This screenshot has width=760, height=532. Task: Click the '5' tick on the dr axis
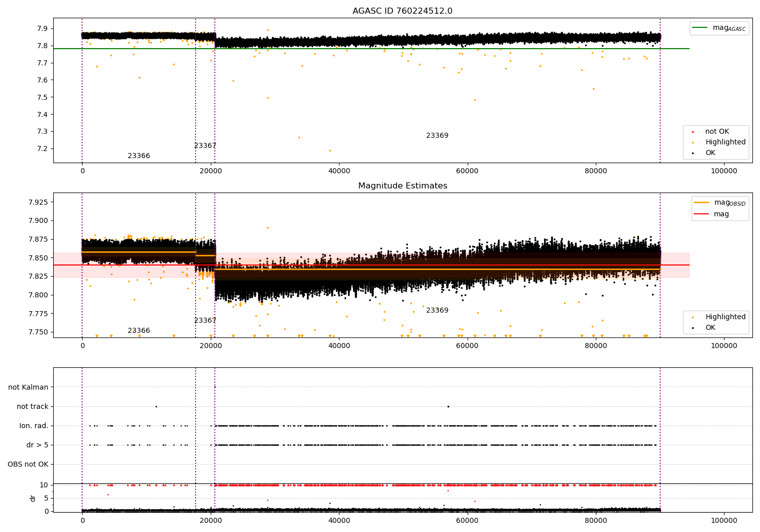[46, 499]
